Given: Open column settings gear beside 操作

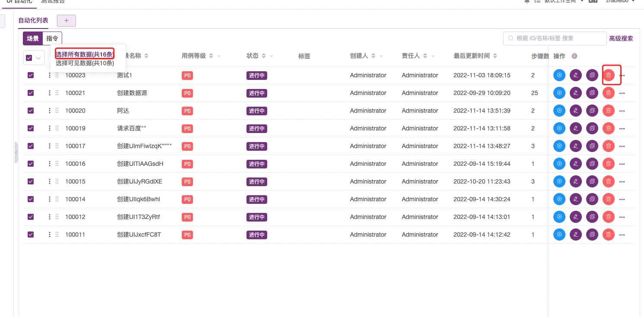Looking at the screenshot, I should 575,56.
